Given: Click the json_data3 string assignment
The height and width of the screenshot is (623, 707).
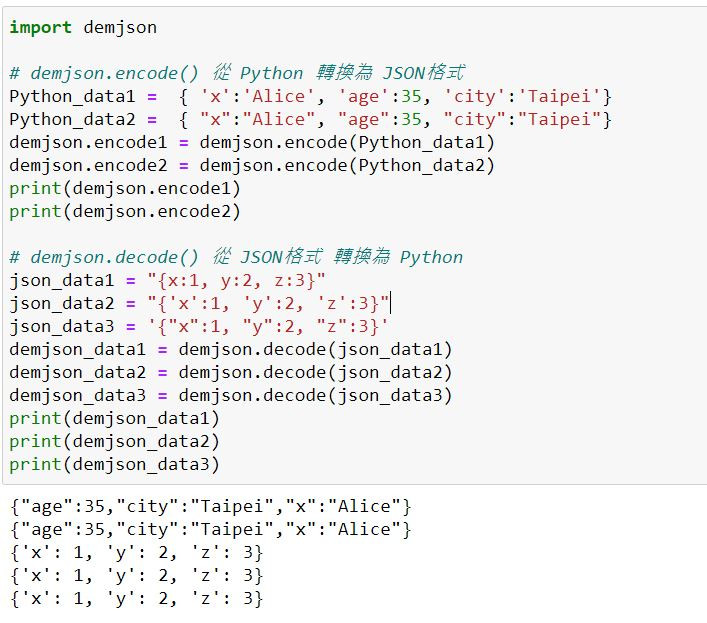Looking at the screenshot, I should click(199, 326).
